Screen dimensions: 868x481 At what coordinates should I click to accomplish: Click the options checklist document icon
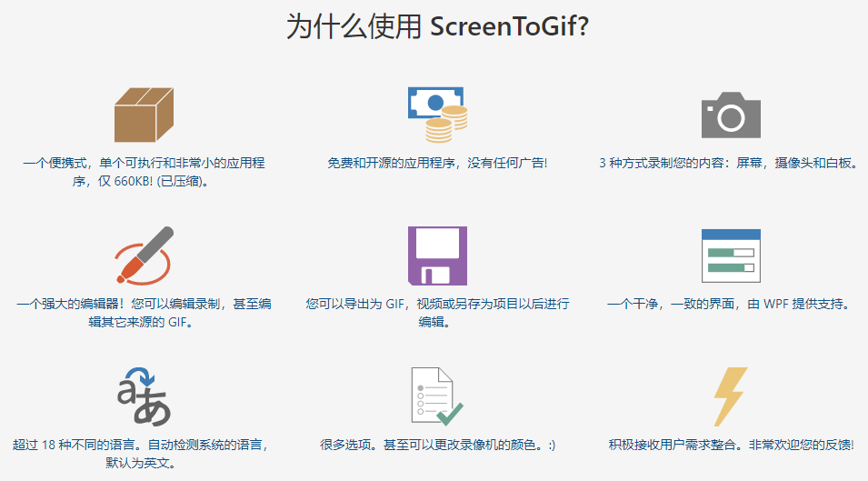437,396
